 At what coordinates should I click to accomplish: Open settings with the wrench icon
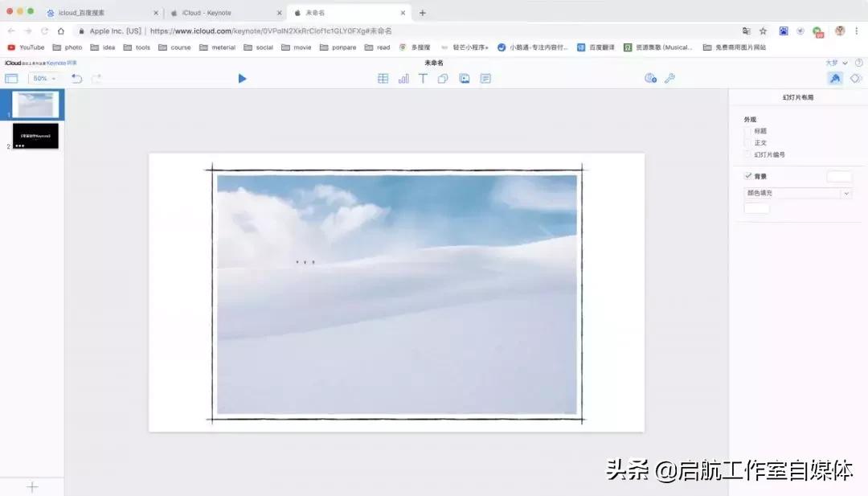coord(671,78)
